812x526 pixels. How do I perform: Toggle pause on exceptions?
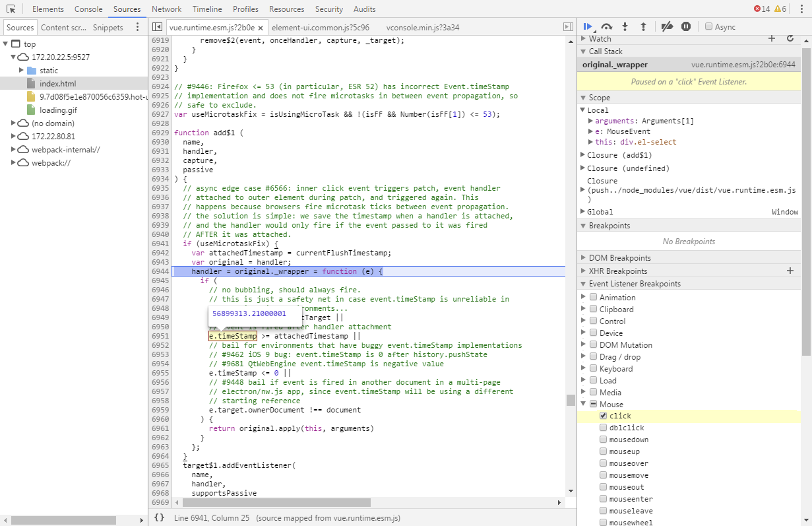click(685, 26)
